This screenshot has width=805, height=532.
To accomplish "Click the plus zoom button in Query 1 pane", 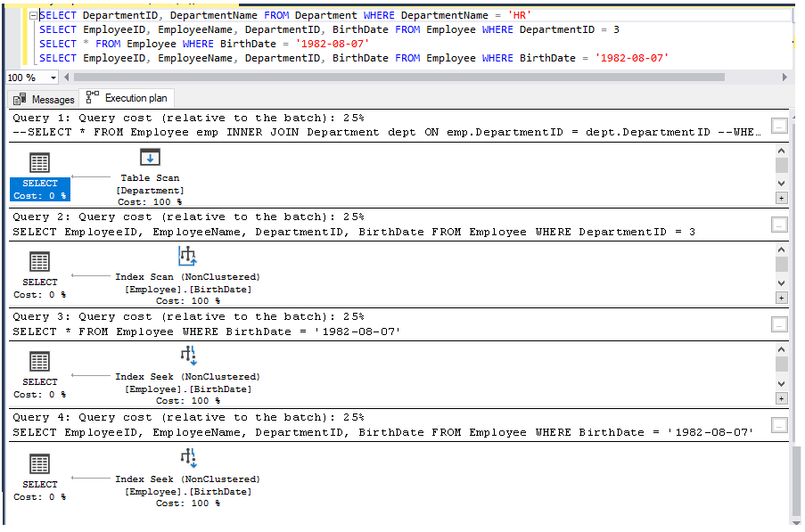I will (782, 198).
